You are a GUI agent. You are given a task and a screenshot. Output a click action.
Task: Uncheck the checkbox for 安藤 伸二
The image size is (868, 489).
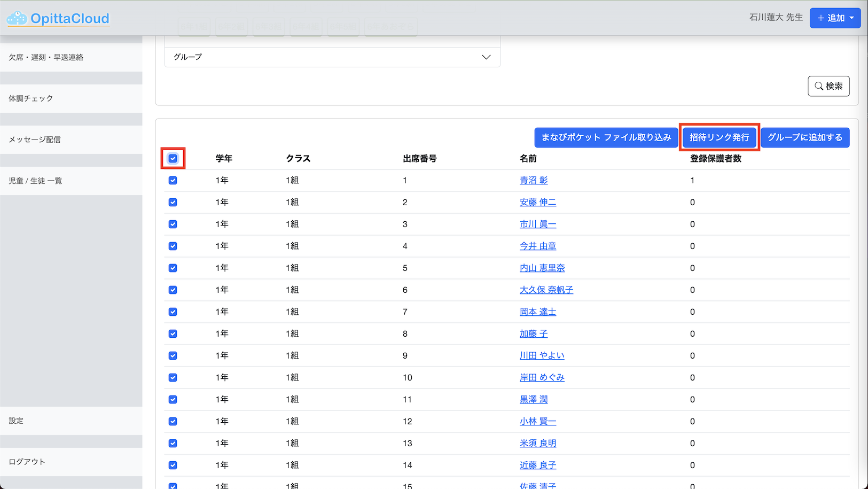[173, 202]
